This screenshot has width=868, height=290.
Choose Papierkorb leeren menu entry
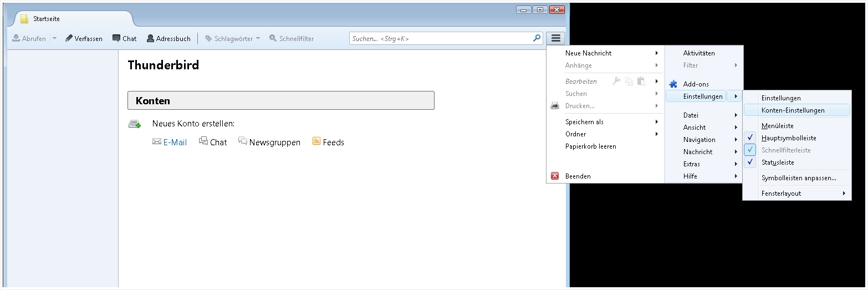click(x=605, y=146)
